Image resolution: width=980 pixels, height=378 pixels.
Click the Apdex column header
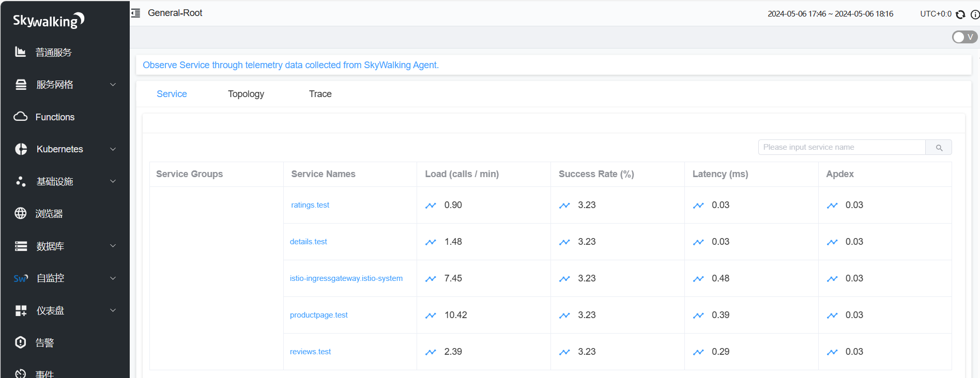pyautogui.click(x=840, y=174)
